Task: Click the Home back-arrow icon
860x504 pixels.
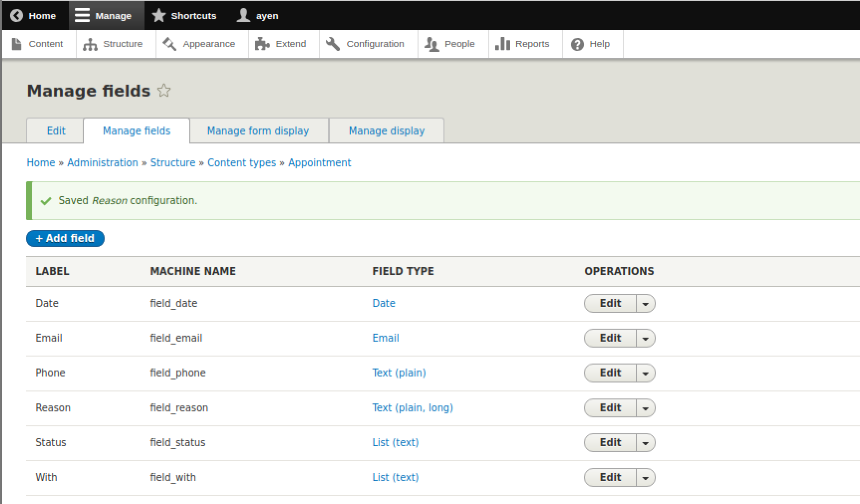Action: point(16,15)
